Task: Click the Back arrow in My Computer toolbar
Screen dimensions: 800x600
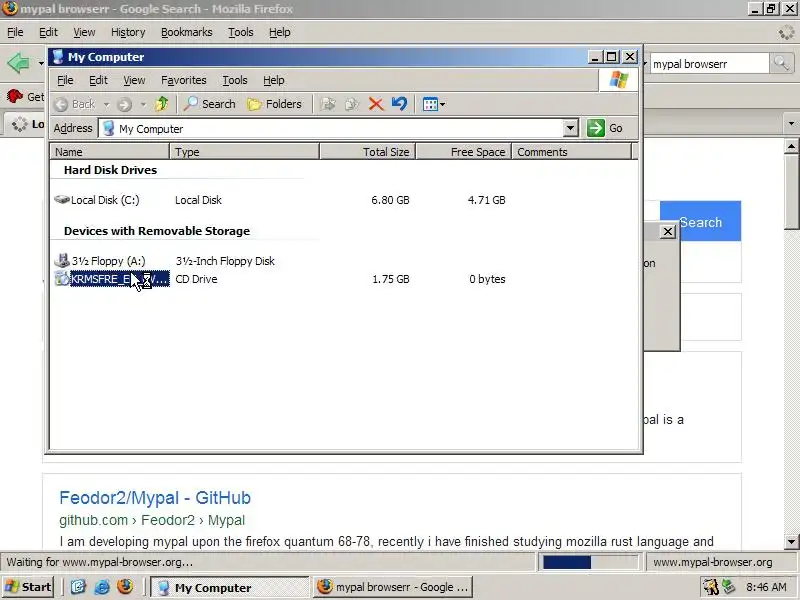Action: click(x=75, y=104)
